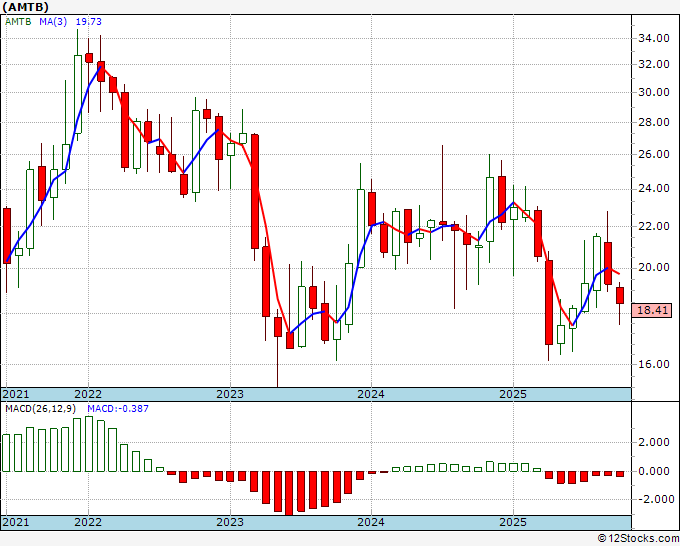Click the 22.00 price axis label

coord(653,226)
